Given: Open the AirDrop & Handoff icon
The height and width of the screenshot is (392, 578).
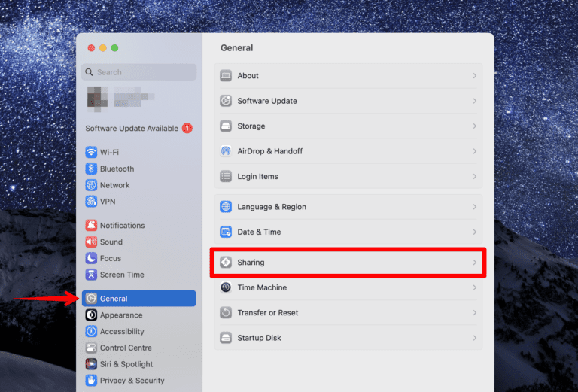Looking at the screenshot, I should click(226, 151).
